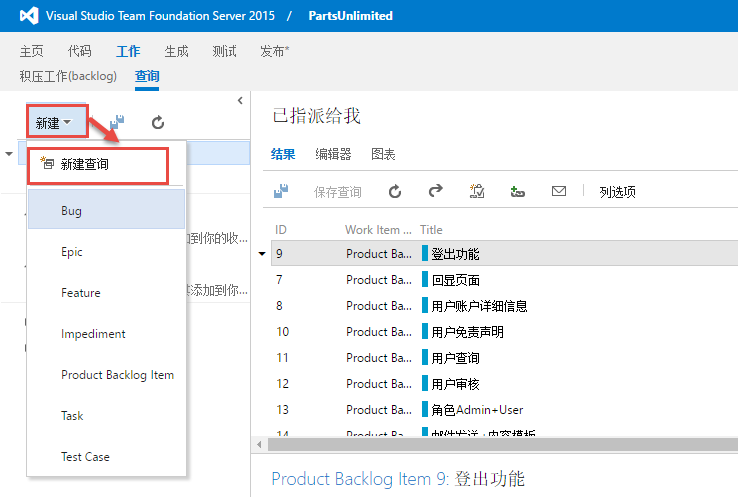Open the 编辑器 tab
Viewport: 738px width, 497px height.
(x=333, y=154)
